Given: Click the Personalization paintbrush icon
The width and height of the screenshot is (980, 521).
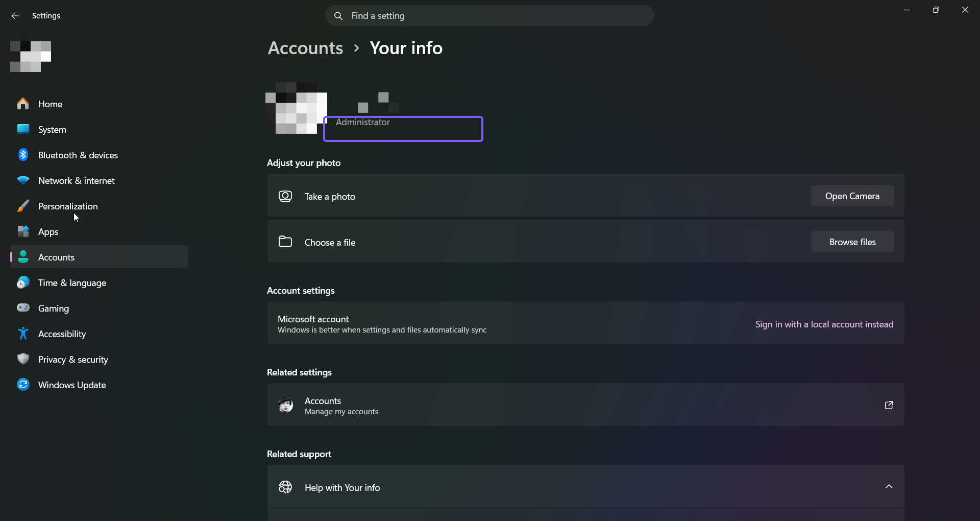Looking at the screenshot, I should 23,206.
